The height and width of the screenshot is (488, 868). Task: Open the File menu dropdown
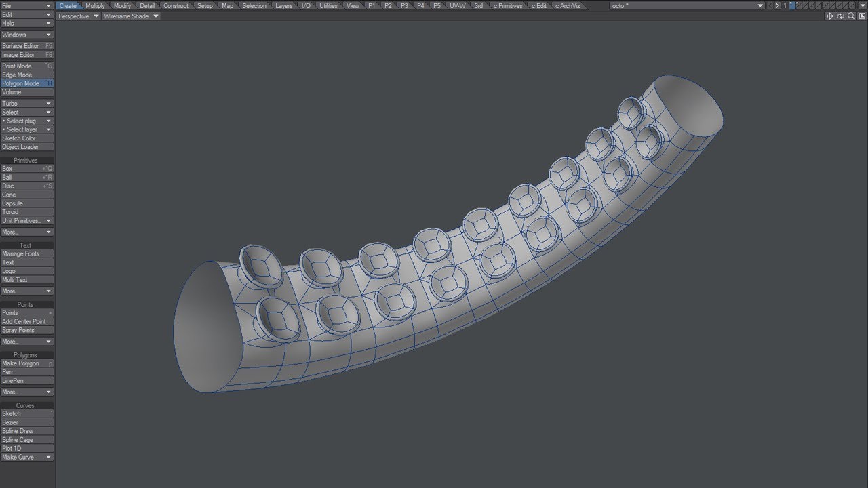pyautogui.click(x=27, y=6)
